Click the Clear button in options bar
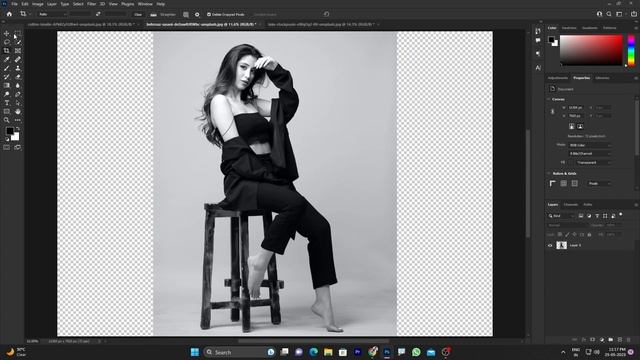The height and width of the screenshot is (360, 640). [x=138, y=14]
